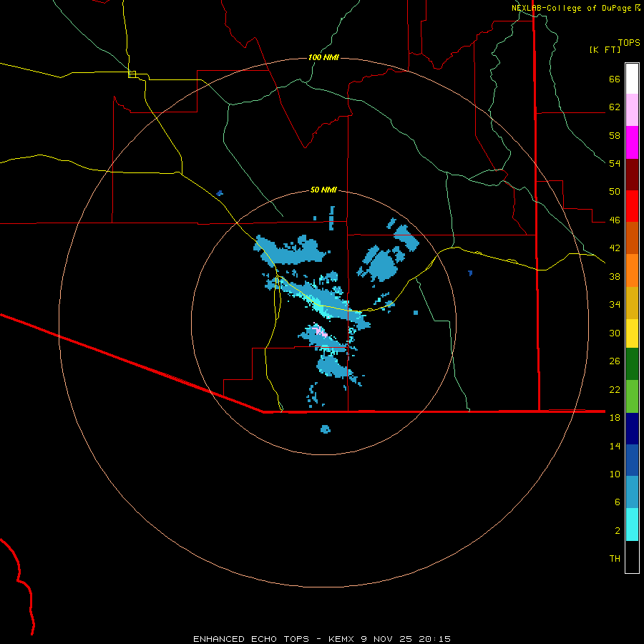Click the 20:15 timestamp in caption

435,639
